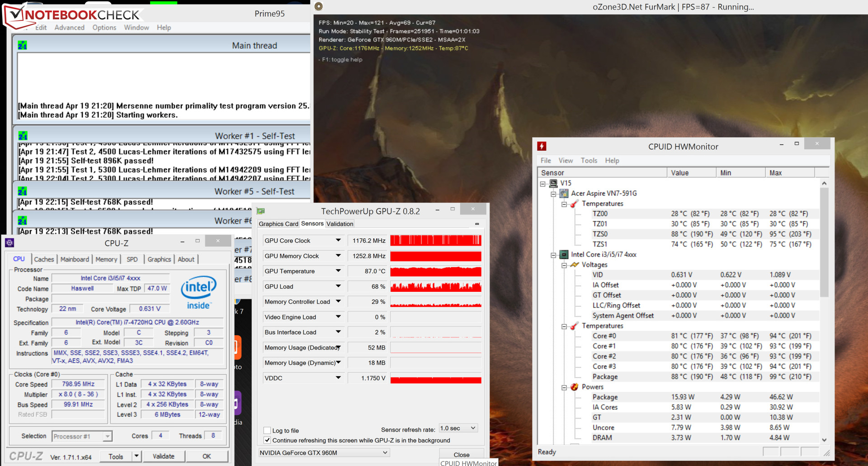Click the Prime95 Main thread window icon

tap(22, 45)
